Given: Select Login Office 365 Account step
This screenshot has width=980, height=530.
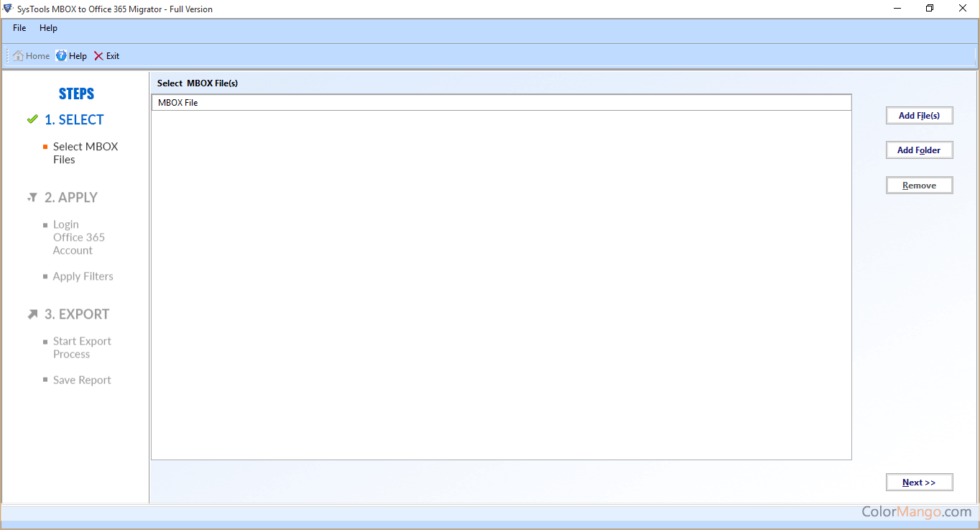Looking at the screenshot, I should pos(79,237).
